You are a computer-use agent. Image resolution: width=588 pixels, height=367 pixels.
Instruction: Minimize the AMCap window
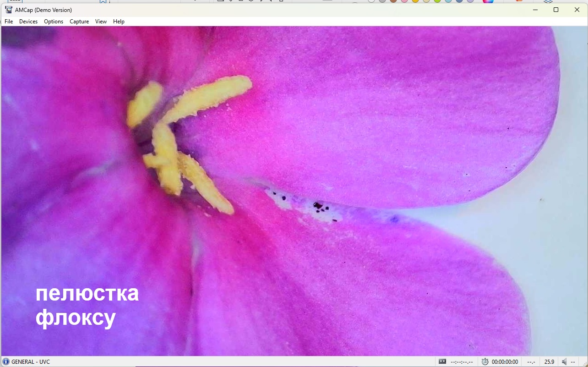(x=535, y=10)
